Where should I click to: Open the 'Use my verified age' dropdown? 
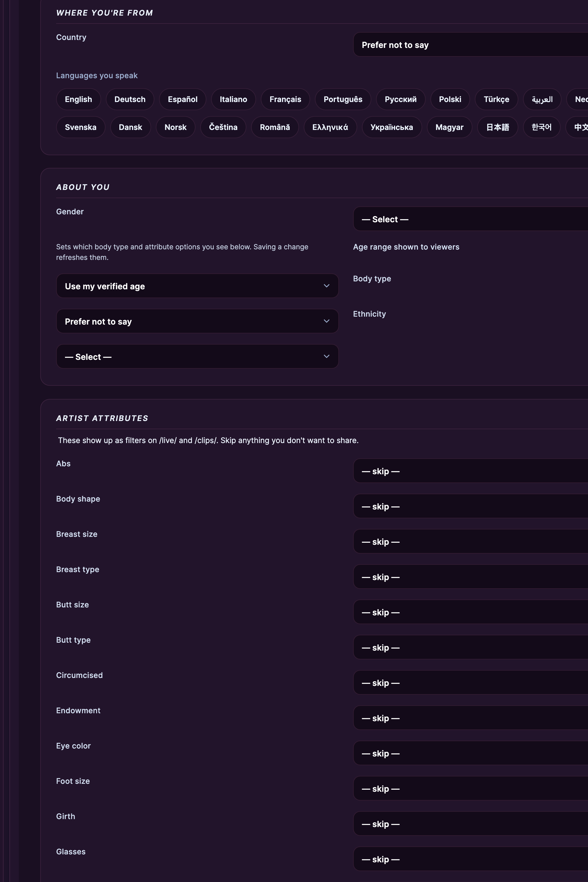197,286
